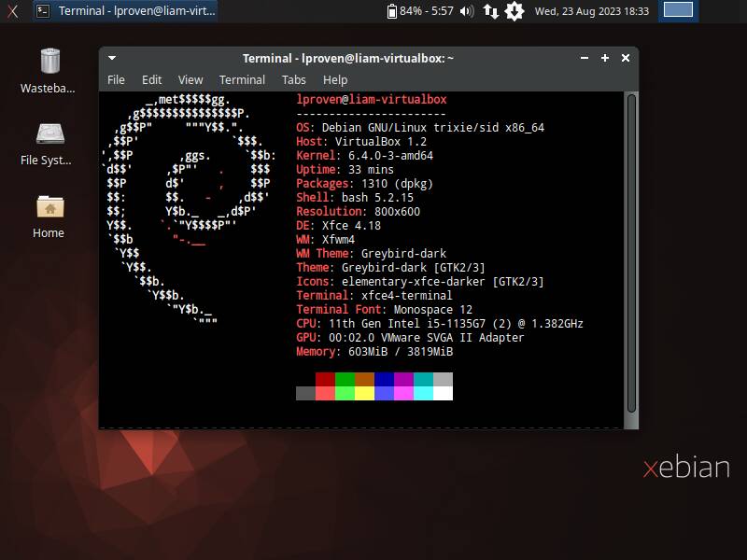Click the terminal window title bar text
747x560 pixels.
[348, 58]
